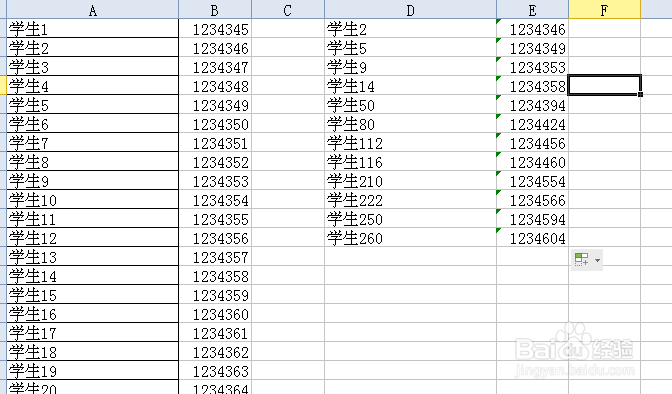Click cell 学生19 in column A
Image resolution: width=672 pixels, height=394 pixels.
tap(93, 370)
